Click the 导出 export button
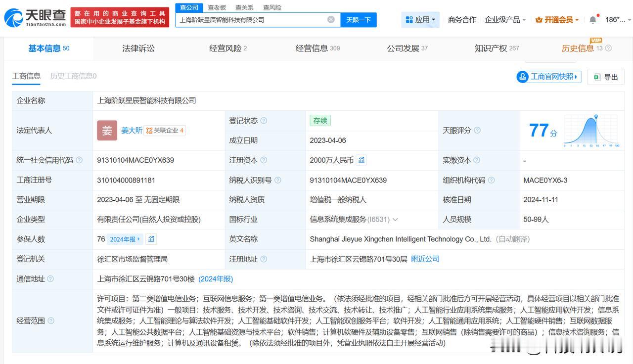This screenshot has width=633, height=364. [606, 77]
